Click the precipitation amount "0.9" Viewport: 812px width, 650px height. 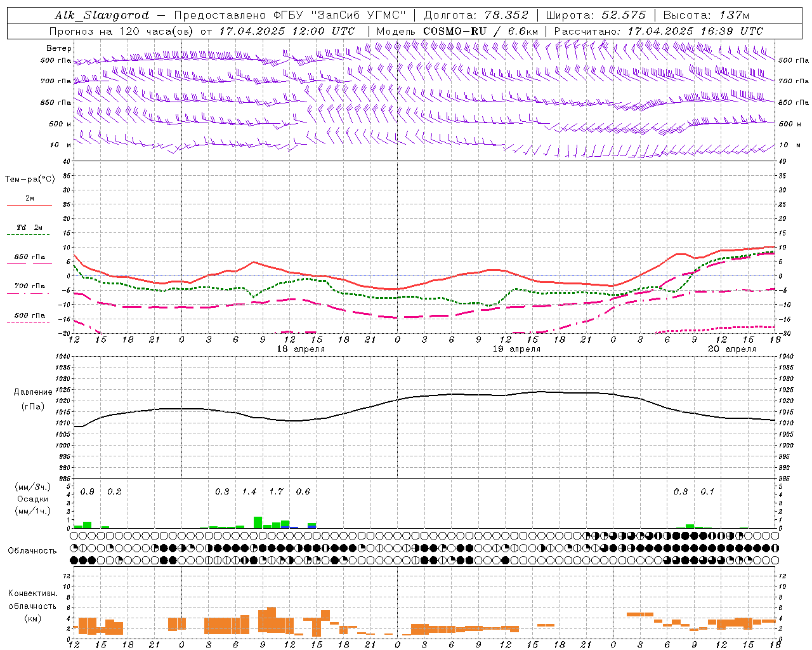pos(88,492)
